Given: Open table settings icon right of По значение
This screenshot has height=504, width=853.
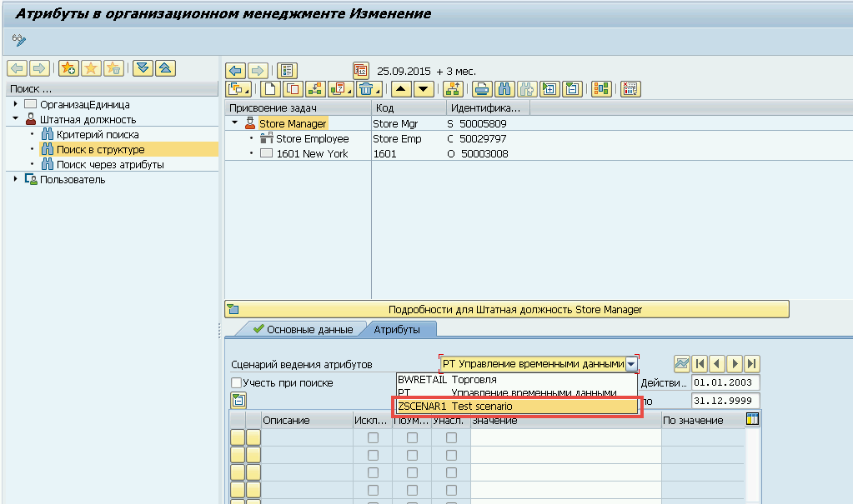Looking at the screenshot, I should click(x=752, y=419).
